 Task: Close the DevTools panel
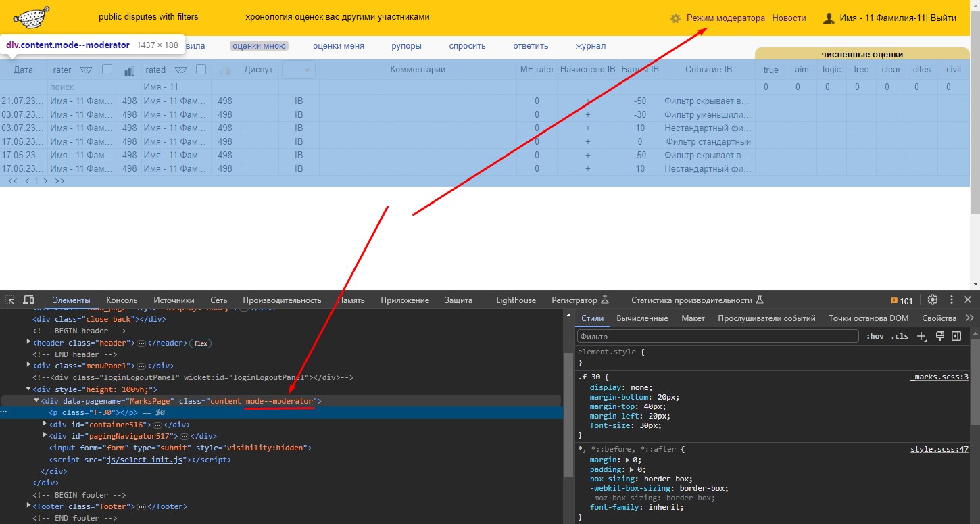tap(968, 300)
